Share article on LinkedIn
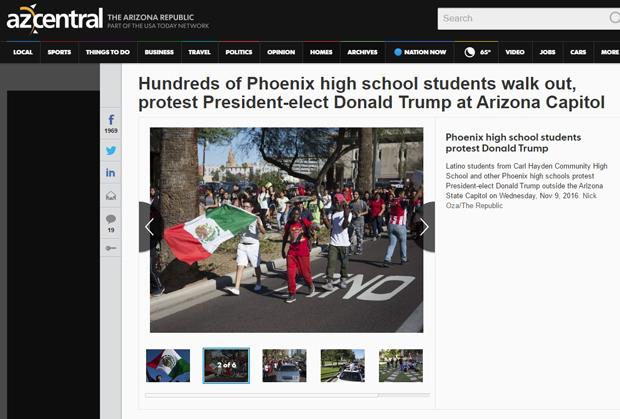 pos(111,173)
